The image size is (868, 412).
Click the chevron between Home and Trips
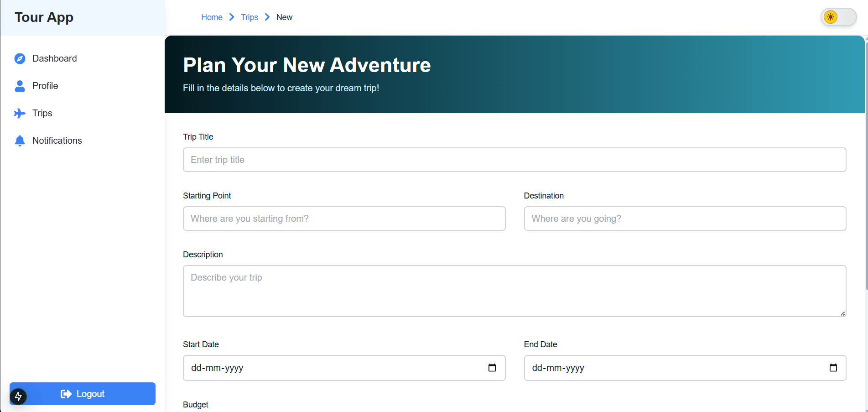coord(231,17)
